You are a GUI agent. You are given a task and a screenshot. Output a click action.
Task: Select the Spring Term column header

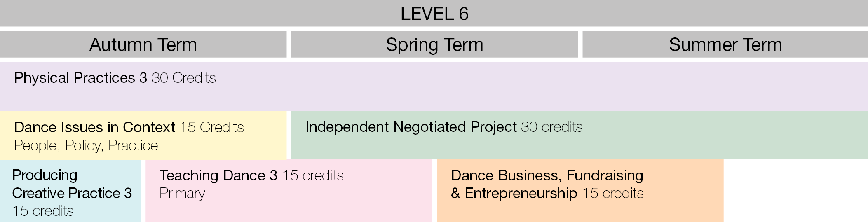434,44
